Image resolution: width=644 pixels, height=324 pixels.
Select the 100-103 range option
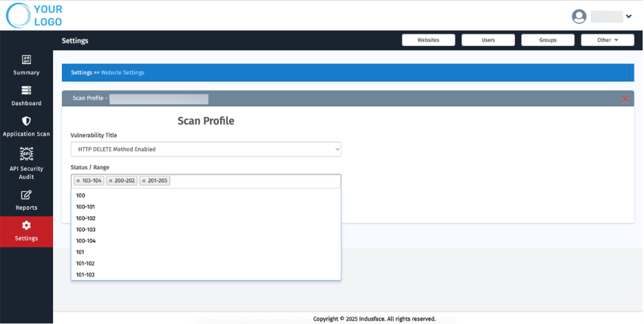click(x=206, y=230)
